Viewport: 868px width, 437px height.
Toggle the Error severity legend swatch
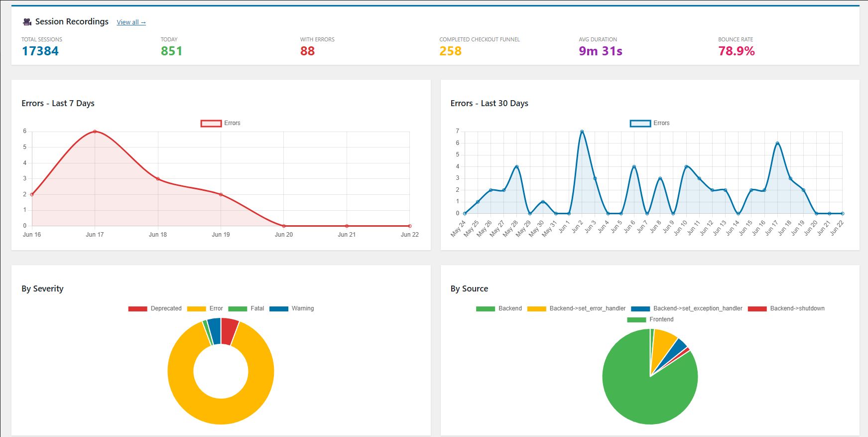pyautogui.click(x=196, y=308)
